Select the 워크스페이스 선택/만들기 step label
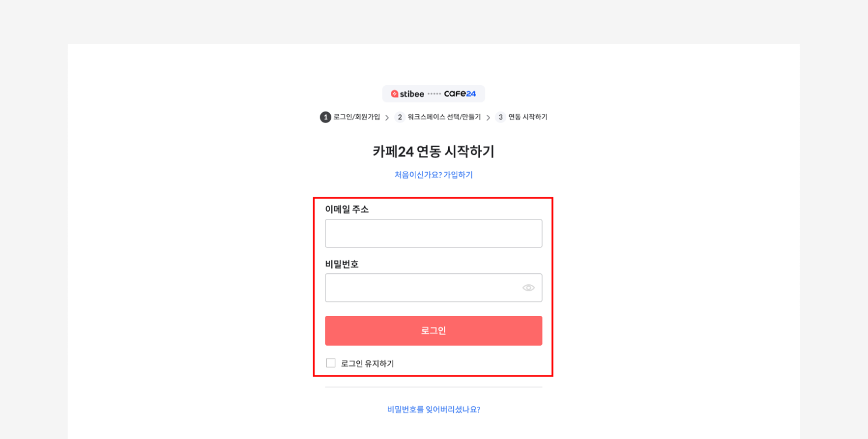 (444, 117)
